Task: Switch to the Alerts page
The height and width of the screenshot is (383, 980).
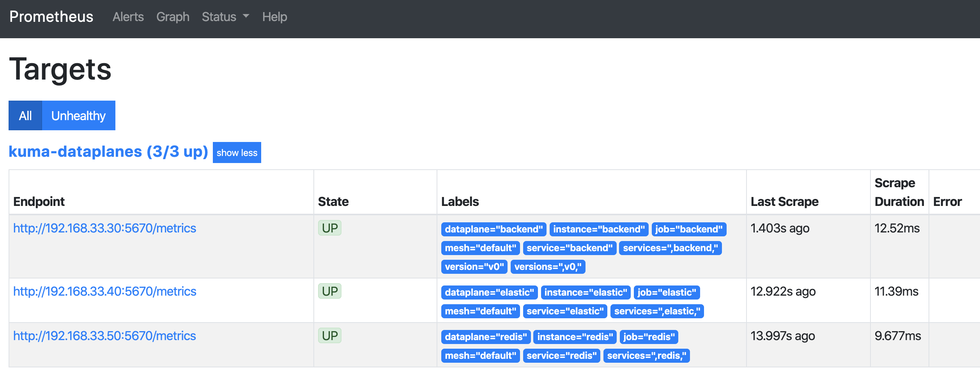Action: (128, 17)
